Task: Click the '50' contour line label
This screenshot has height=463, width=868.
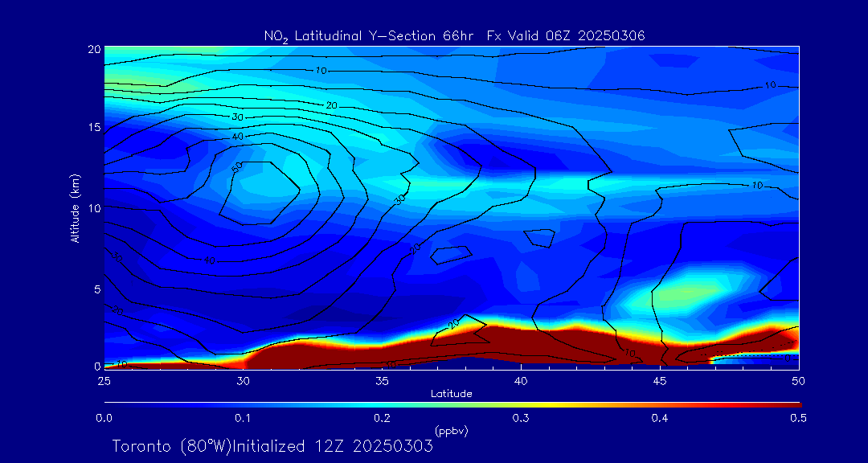Action: click(x=237, y=166)
